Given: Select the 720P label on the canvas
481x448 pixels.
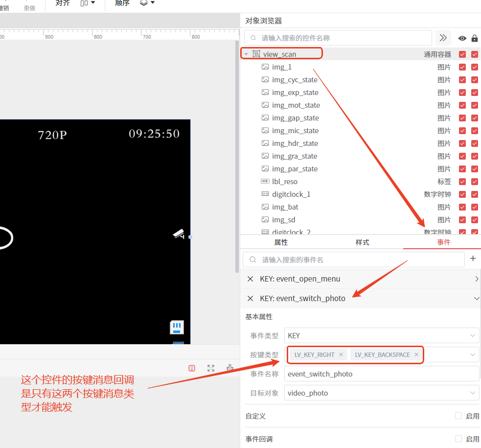Looking at the screenshot, I should tap(52, 135).
